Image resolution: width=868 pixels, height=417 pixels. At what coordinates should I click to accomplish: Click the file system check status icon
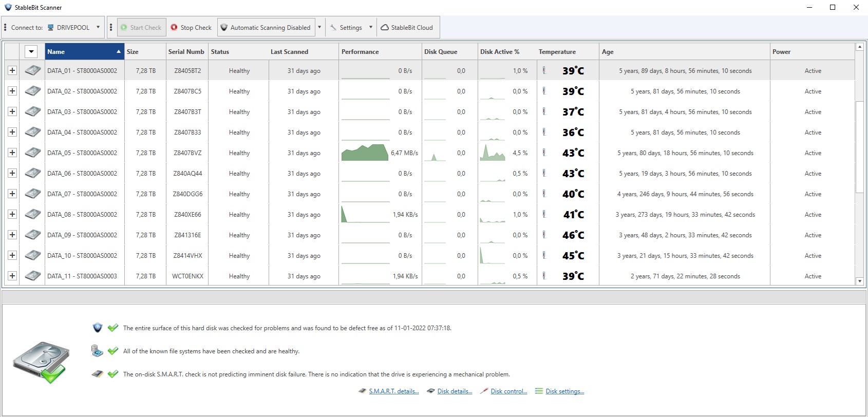[x=97, y=351]
